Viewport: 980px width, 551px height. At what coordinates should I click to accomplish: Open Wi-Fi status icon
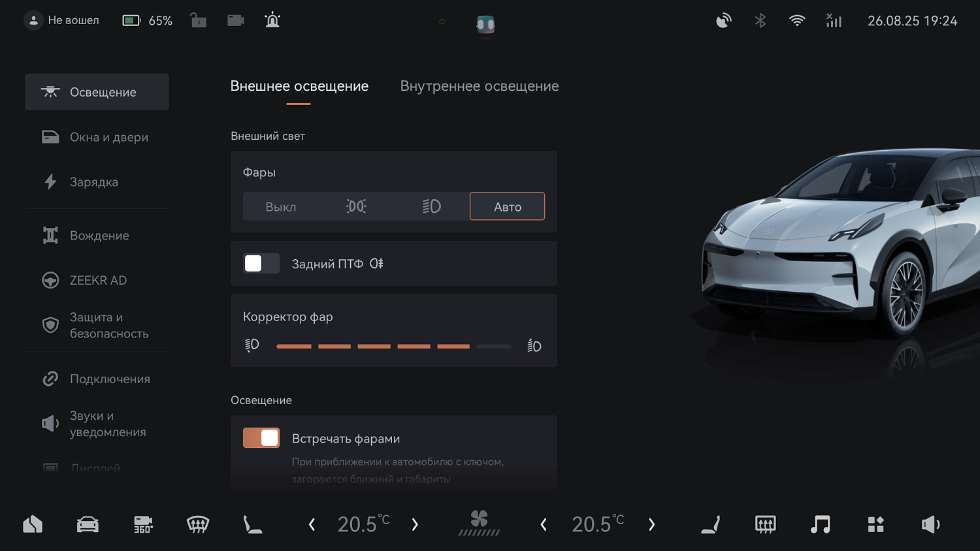pyautogui.click(x=796, y=21)
